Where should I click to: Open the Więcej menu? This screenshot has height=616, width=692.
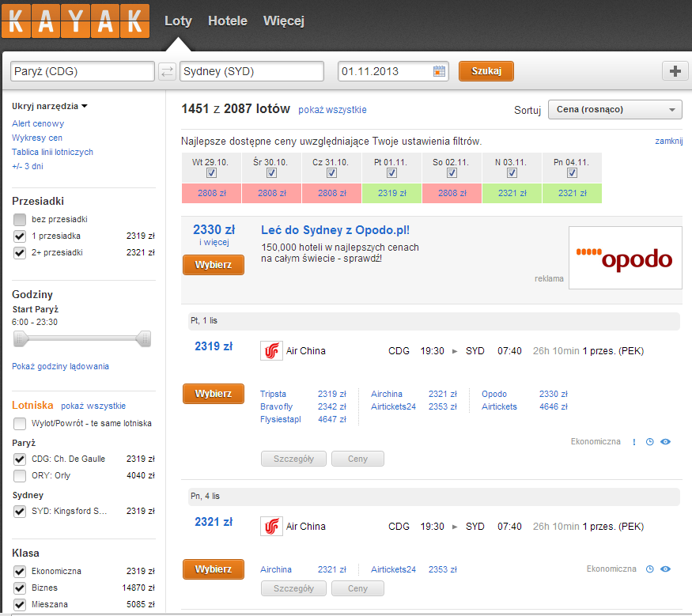tap(284, 21)
